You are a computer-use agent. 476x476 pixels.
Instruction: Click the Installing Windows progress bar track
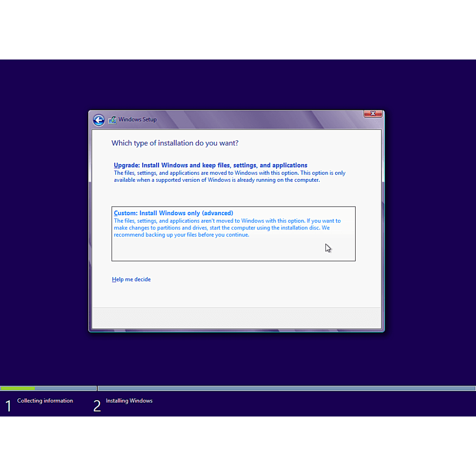click(x=286, y=388)
